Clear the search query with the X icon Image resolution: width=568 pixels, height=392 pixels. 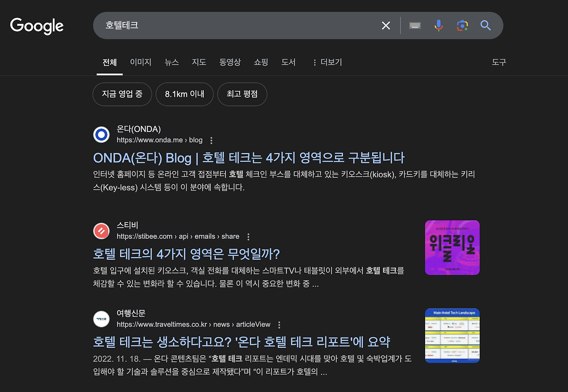click(x=386, y=26)
